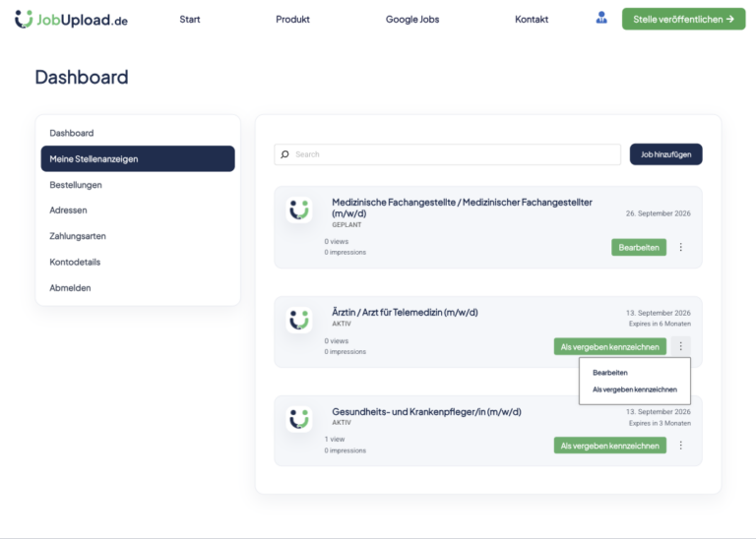Click Expires in 6 Monaten text

(x=660, y=324)
